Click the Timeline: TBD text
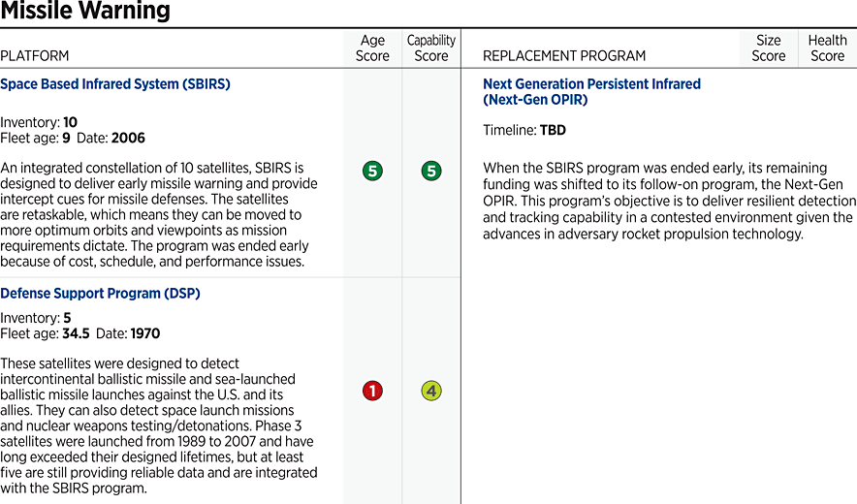857x504 pixels. [524, 130]
